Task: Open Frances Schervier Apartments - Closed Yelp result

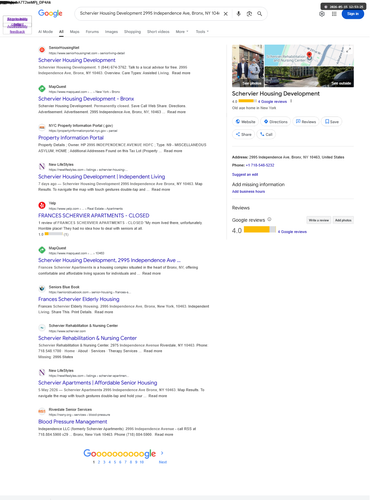Action: pos(94,215)
